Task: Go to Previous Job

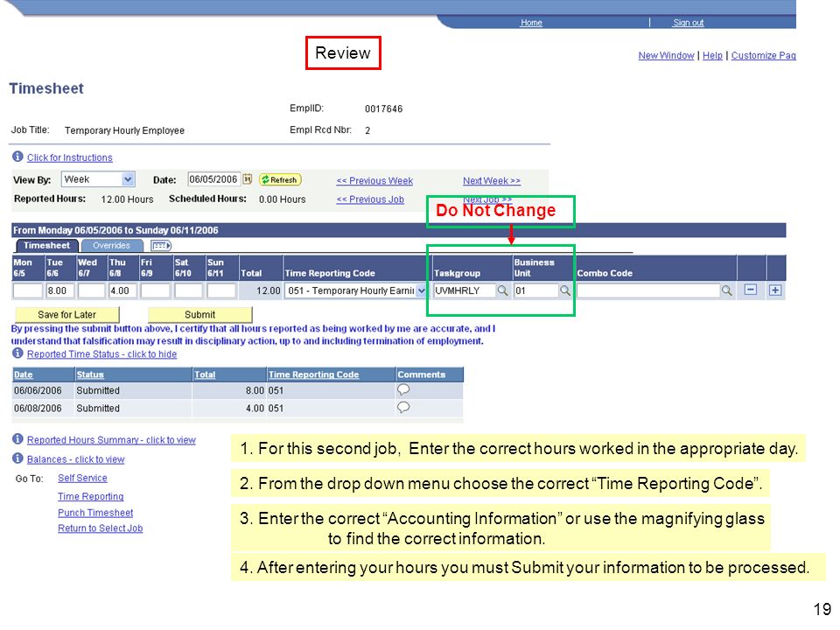Action: click(x=370, y=199)
